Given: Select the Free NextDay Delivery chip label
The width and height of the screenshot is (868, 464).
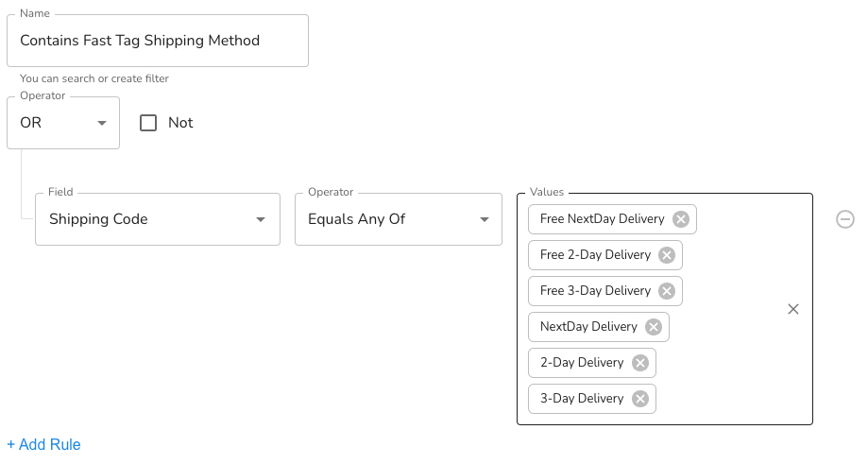Looking at the screenshot, I should click(603, 218).
